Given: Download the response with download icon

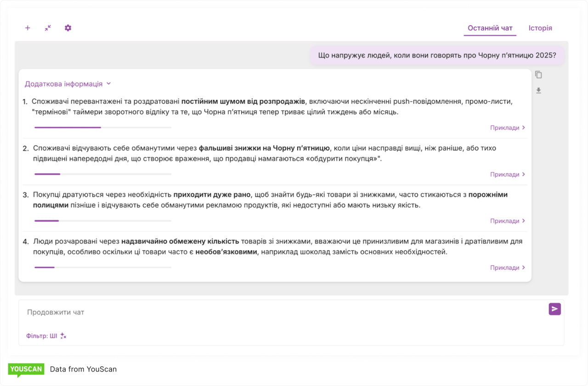Looking at the screenshot, I should tap(538, 91).
